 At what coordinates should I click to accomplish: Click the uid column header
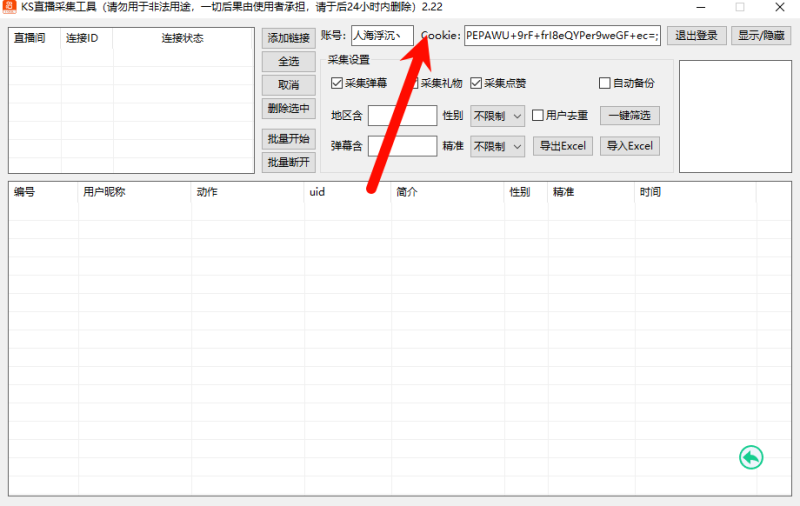348,192
